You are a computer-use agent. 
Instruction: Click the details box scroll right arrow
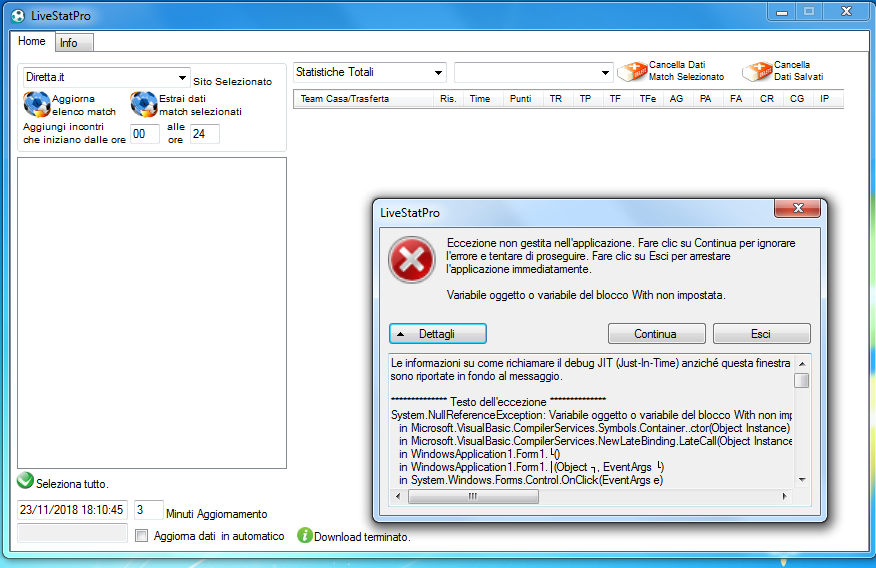(x=784, y=497)
